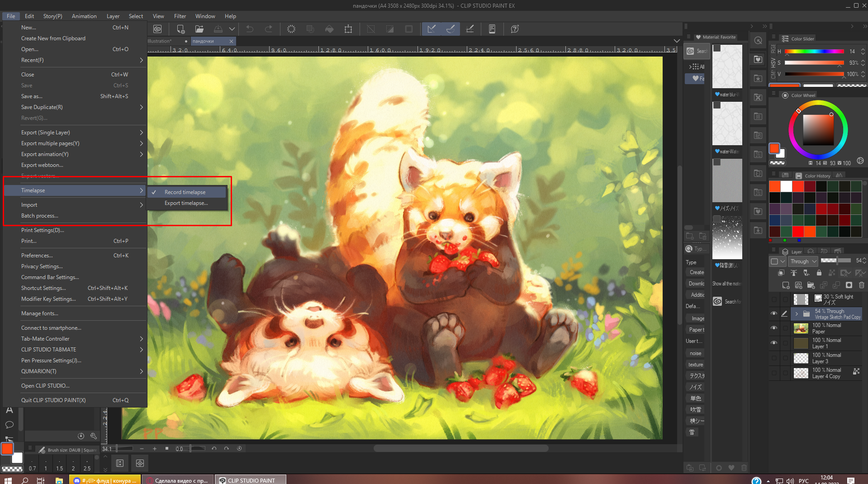Hide Vintage Sketch Pad Copy folder eye
This screenshot has height=484, width=868.
[774, 313]
